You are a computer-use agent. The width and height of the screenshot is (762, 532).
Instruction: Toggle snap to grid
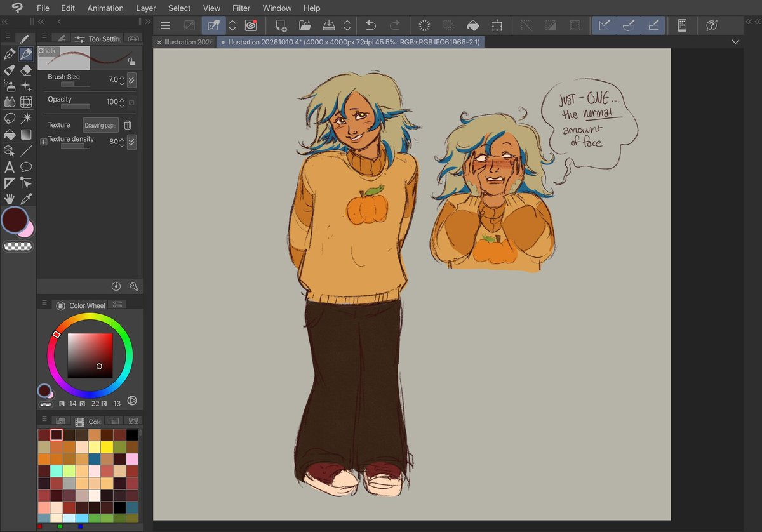tap(653, 25)
